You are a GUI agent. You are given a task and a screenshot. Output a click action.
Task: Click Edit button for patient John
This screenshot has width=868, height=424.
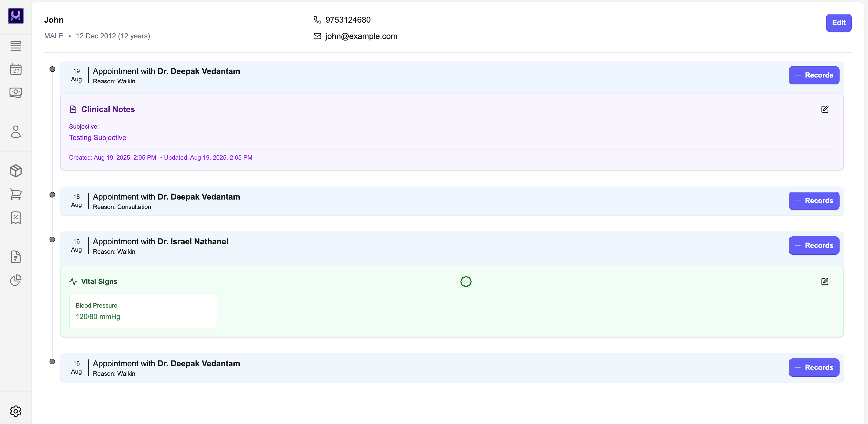click(x=838, y=23)
